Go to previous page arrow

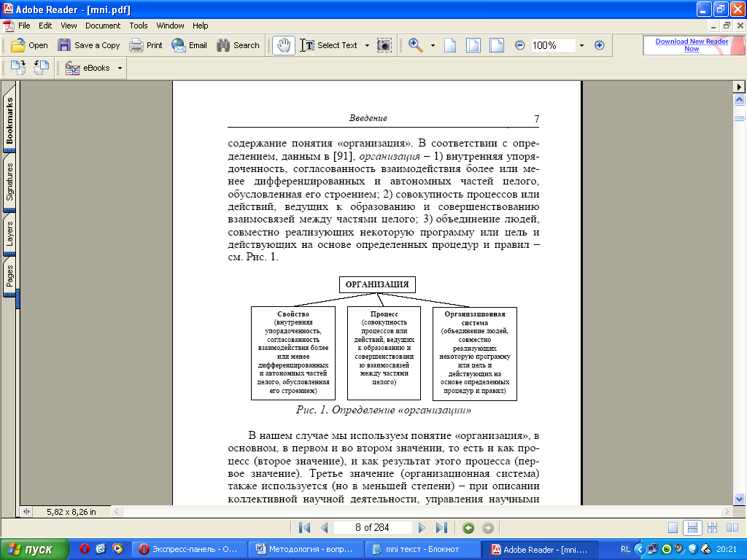point(325,528)
